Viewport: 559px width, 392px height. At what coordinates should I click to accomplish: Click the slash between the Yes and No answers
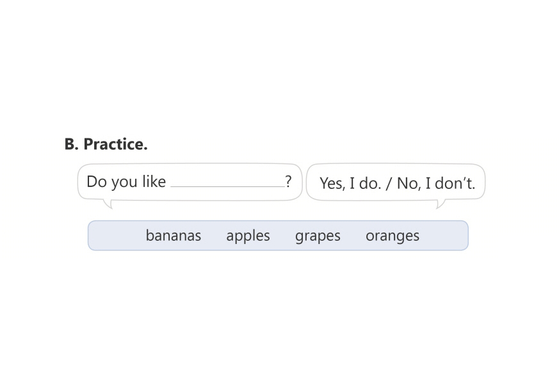[389, 184]
